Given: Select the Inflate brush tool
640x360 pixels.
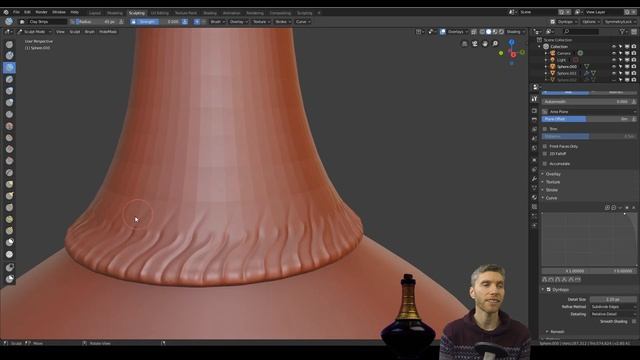Looking at the screenshot, I should click(x=9, y=91).
